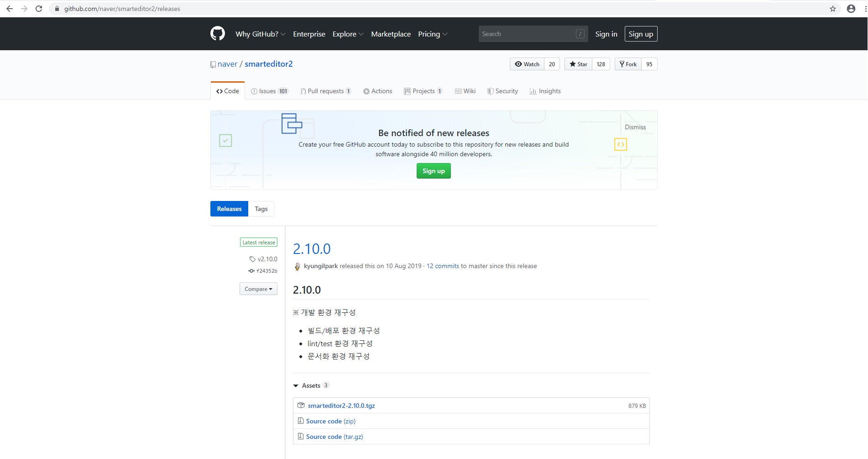Download smarteditor2-2.10.0.tgz asset
The height and width of the screenshot is (459, 868).
[341, 406]
